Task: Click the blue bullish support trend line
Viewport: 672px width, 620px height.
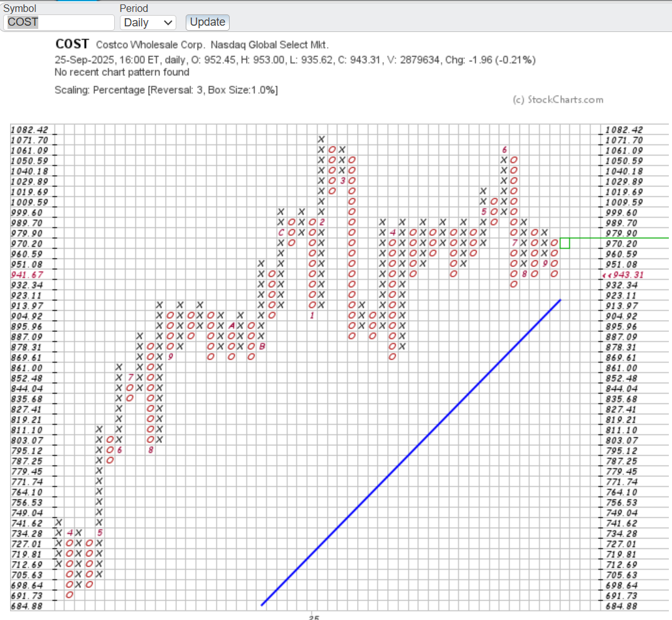Action: click(x=410, y=453)
